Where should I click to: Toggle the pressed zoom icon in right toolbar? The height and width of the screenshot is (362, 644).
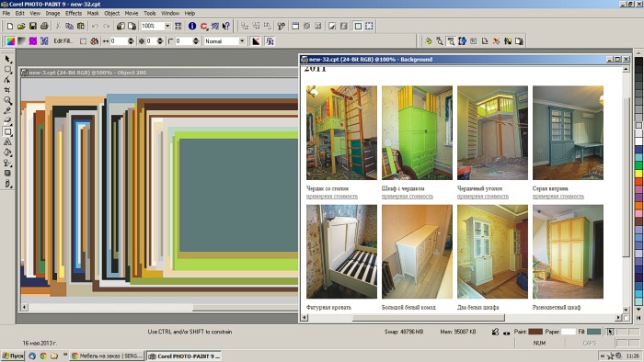(451, 41)
